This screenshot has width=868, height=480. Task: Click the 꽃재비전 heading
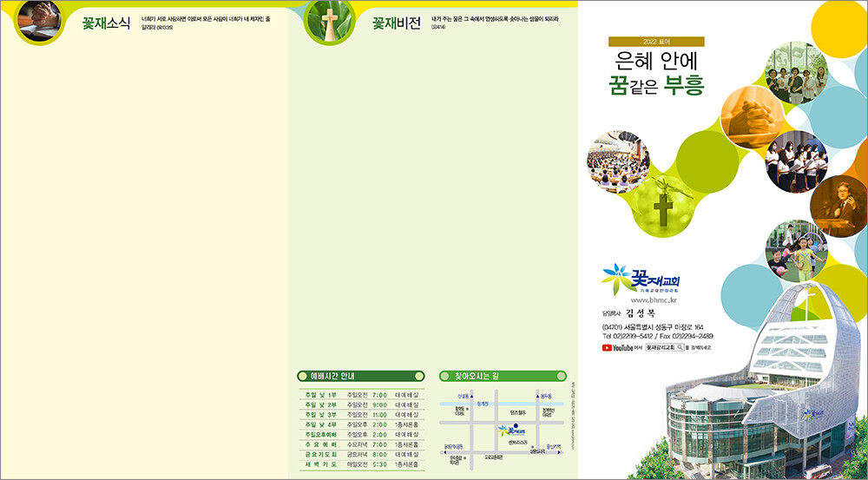(398, 23)
